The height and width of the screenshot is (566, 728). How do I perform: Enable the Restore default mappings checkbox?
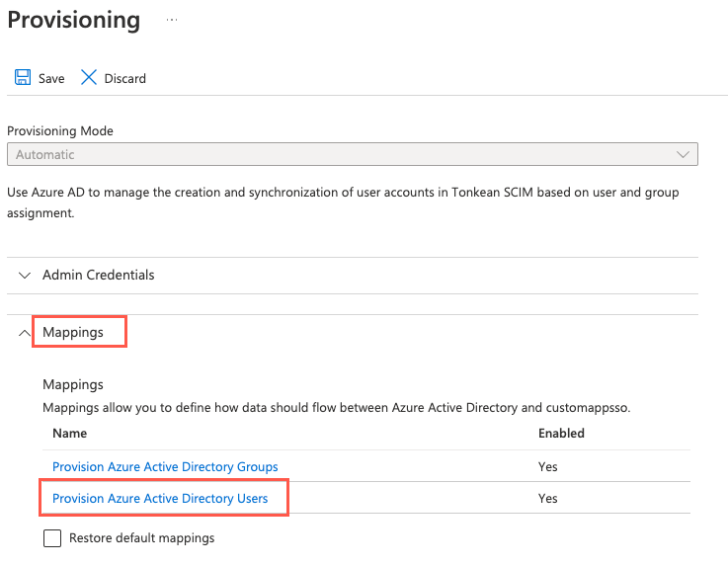pyautogui.click(x=51, y=538)
